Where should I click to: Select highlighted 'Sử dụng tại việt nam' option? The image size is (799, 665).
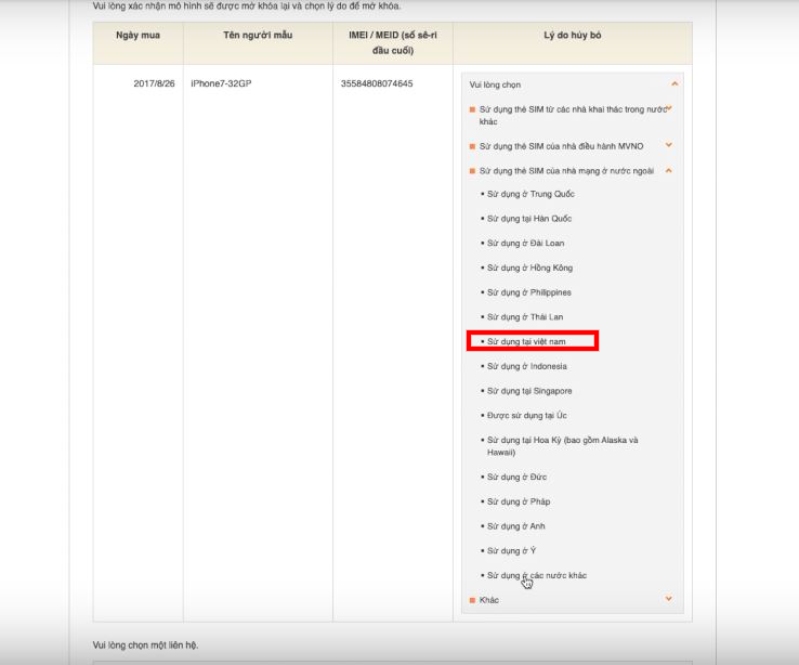(x=531, y=341)
